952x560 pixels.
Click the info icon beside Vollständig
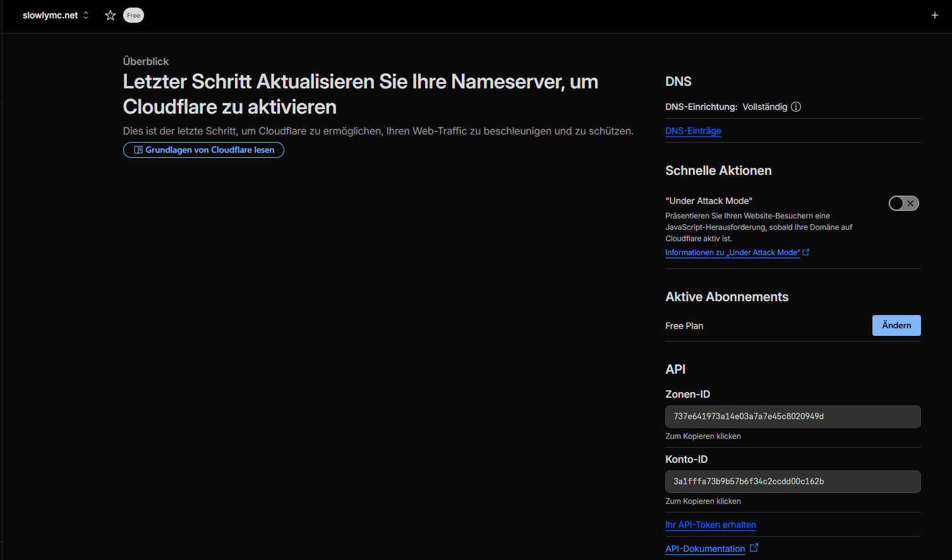pos(795,107)
